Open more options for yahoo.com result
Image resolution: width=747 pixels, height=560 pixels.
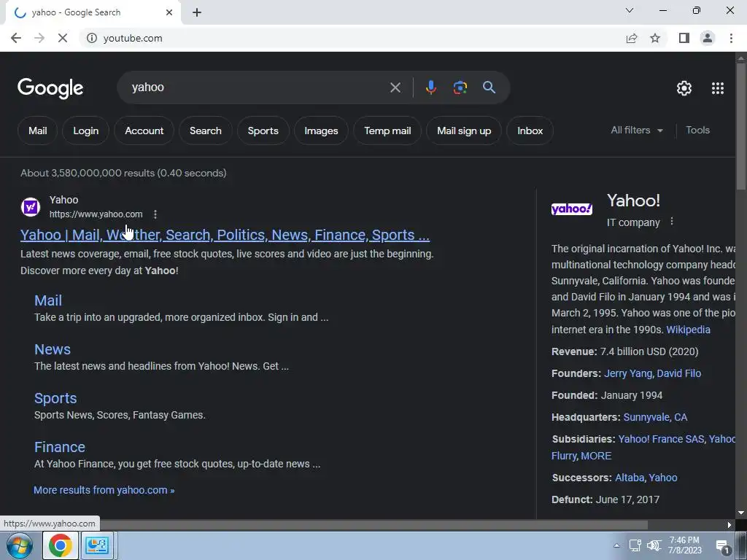click(155, 214)
